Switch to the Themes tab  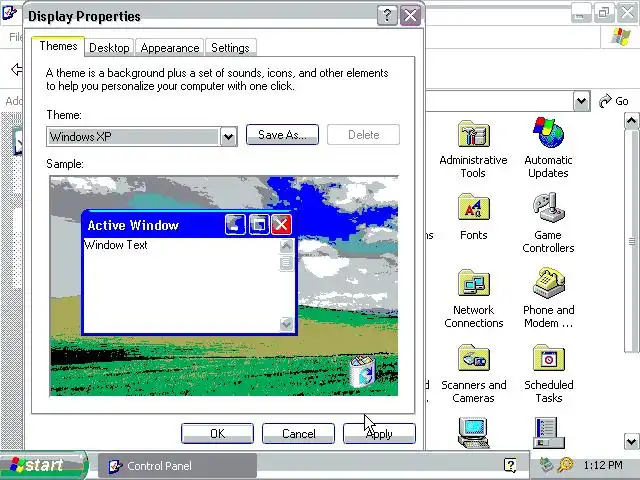pos(58,46)
